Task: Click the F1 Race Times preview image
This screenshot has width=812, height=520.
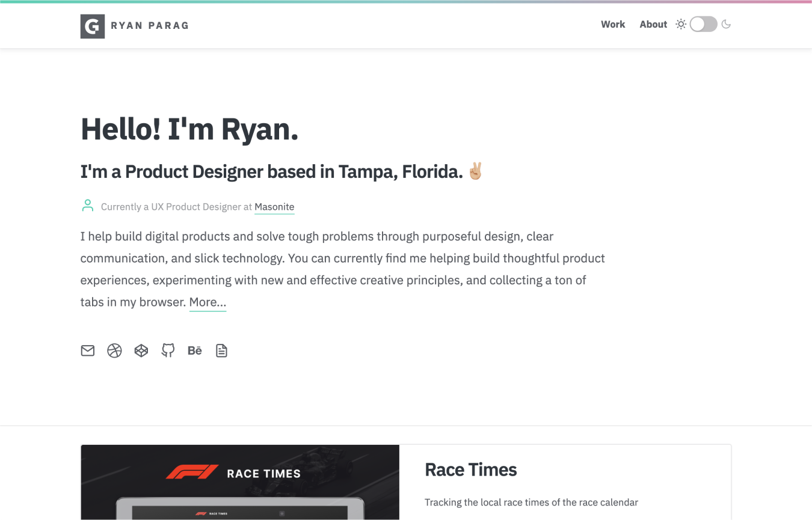Action: [240, 482]
